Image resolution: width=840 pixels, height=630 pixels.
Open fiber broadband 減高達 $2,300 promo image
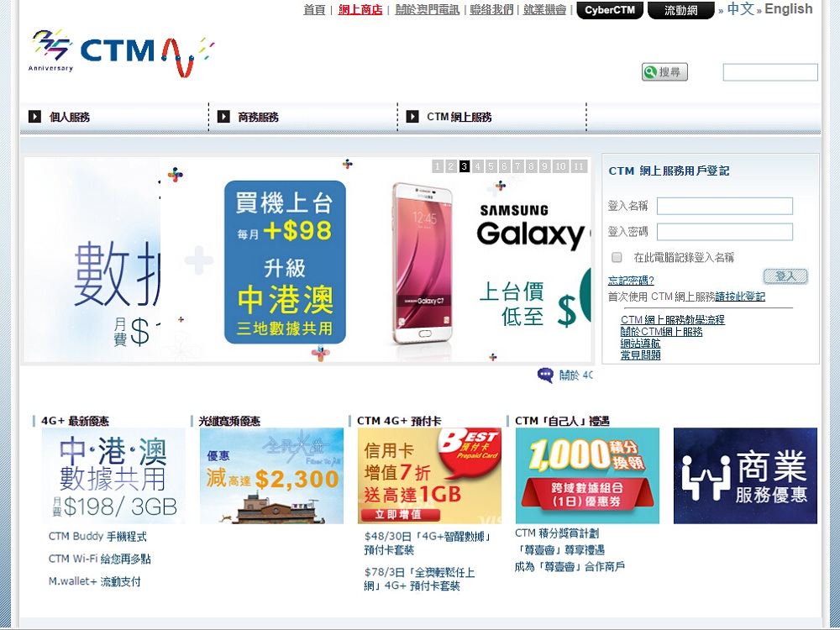pos(271,475)
